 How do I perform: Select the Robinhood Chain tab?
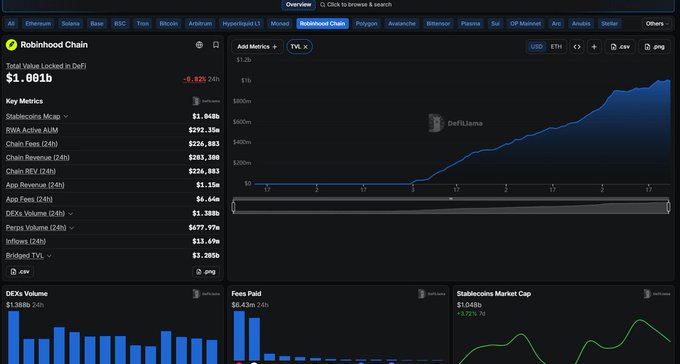coord(323,23)
